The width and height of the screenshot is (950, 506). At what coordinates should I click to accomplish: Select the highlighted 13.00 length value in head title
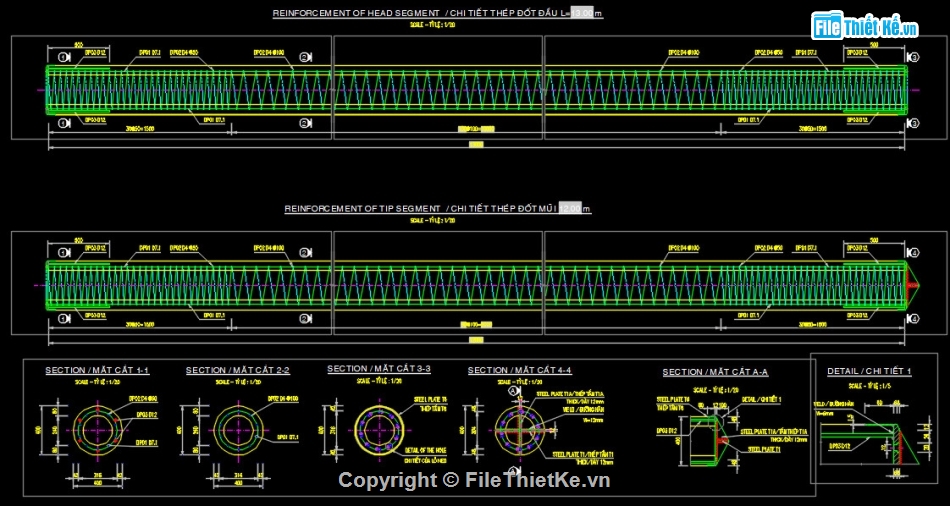[582, 13]
